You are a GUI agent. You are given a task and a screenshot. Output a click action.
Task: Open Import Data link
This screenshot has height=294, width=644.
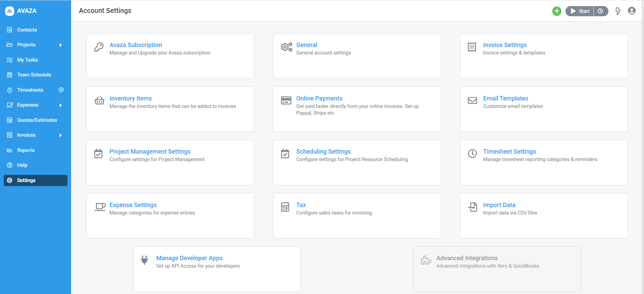click(x=499, y=205)
